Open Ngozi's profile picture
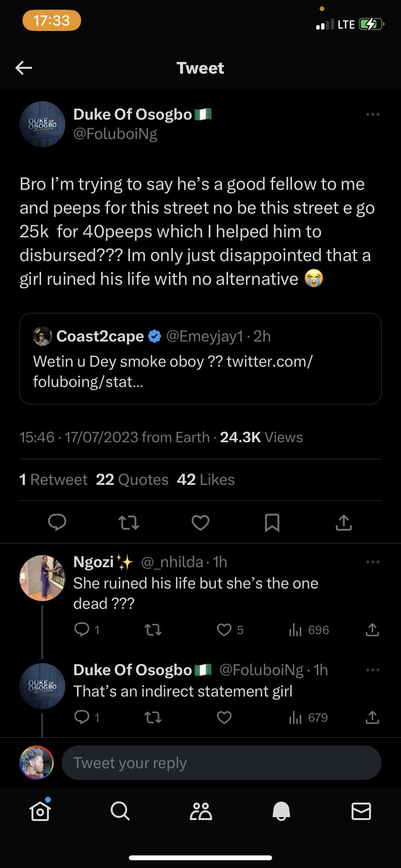The image size is (401, 868). coord(42,578)
